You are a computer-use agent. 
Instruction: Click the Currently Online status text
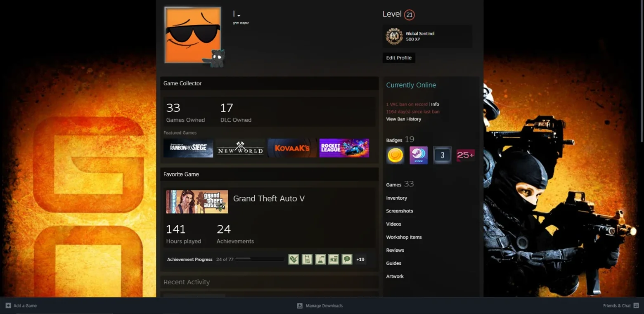[x=411, y=85]
